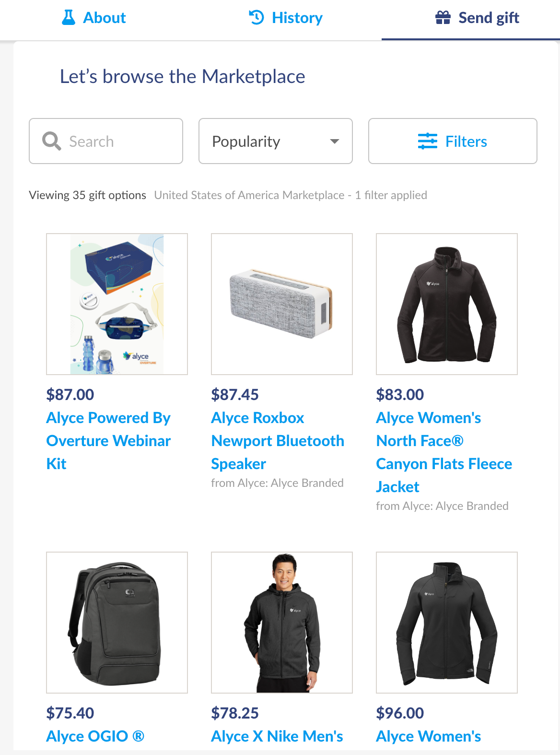Viewport: 560px width, 755px height.
Task: Click the gift box icon
Action: [x=443, y=18]
